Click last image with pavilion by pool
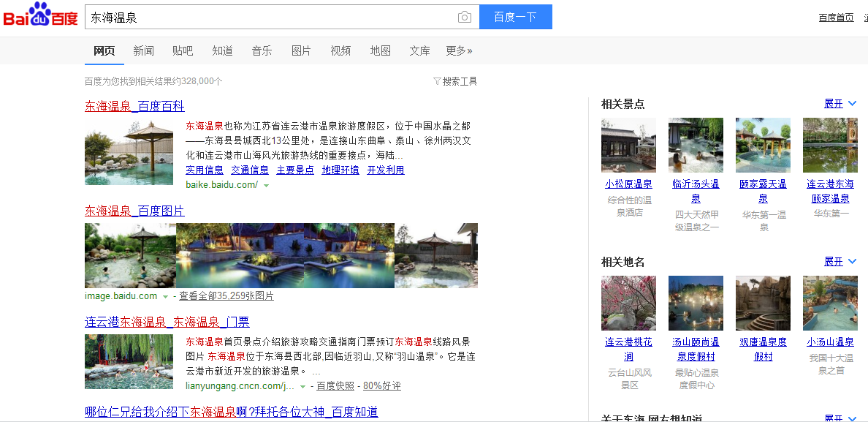The width and height of the screenshot is (868, 422). pyautogui.click(x=436, y=255)
